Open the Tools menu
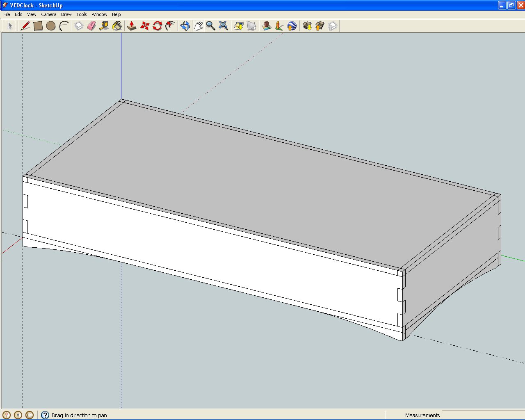The height and width of the screenshot is (420, 525). 82,14
